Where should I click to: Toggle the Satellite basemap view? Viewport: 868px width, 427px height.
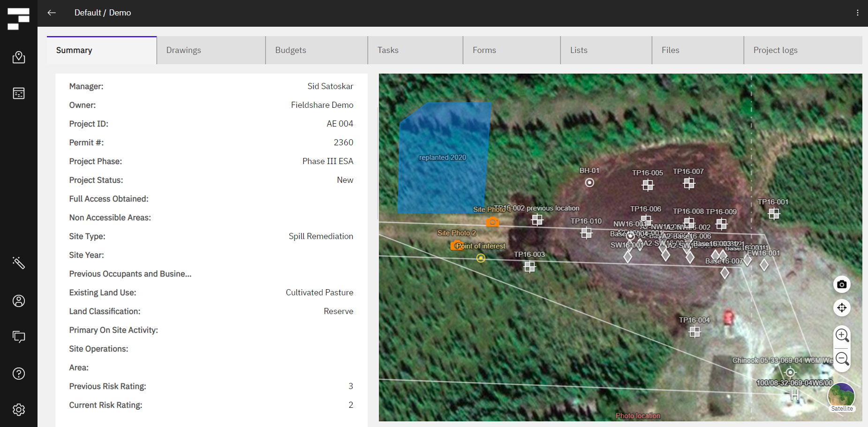[x=841, y=396]
